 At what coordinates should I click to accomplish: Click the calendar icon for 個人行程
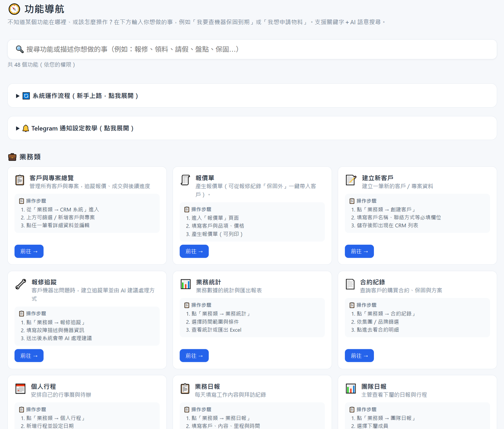[x=20, y=389]
